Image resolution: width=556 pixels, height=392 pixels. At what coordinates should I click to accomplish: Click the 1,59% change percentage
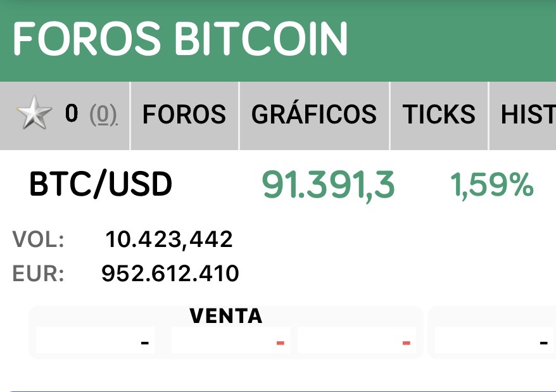point(491,186)
